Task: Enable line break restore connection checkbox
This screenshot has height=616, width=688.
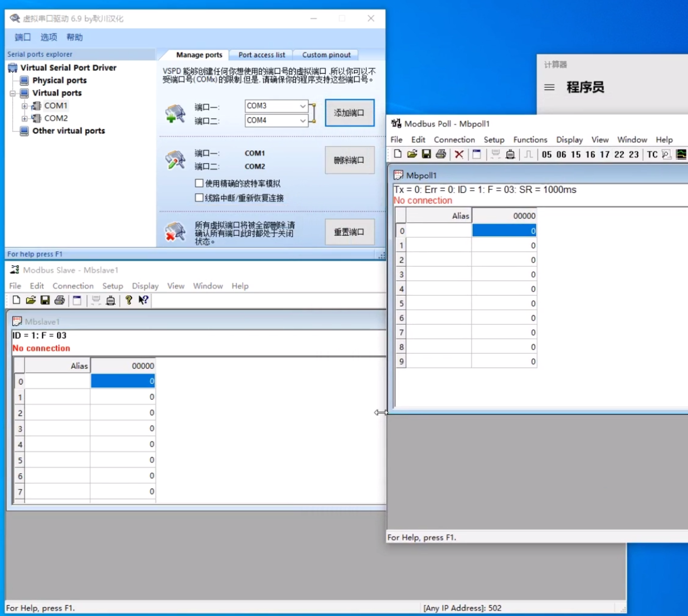Action: click(199, 198)
